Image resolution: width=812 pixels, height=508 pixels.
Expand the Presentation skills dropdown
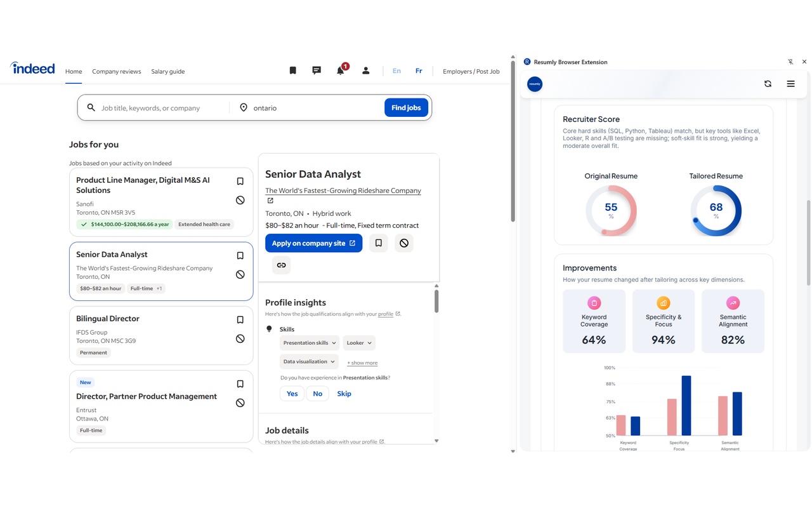click(309, 342)
